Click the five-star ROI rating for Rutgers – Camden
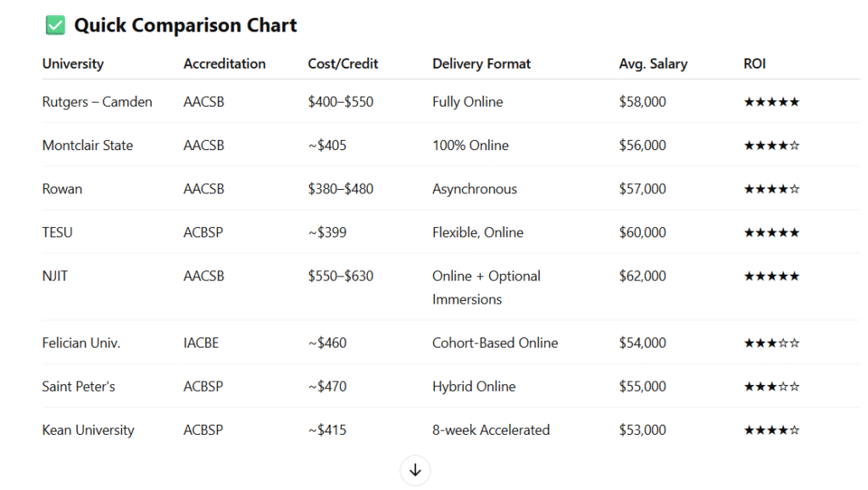This screenshot has height=490, width=868. 771,102
